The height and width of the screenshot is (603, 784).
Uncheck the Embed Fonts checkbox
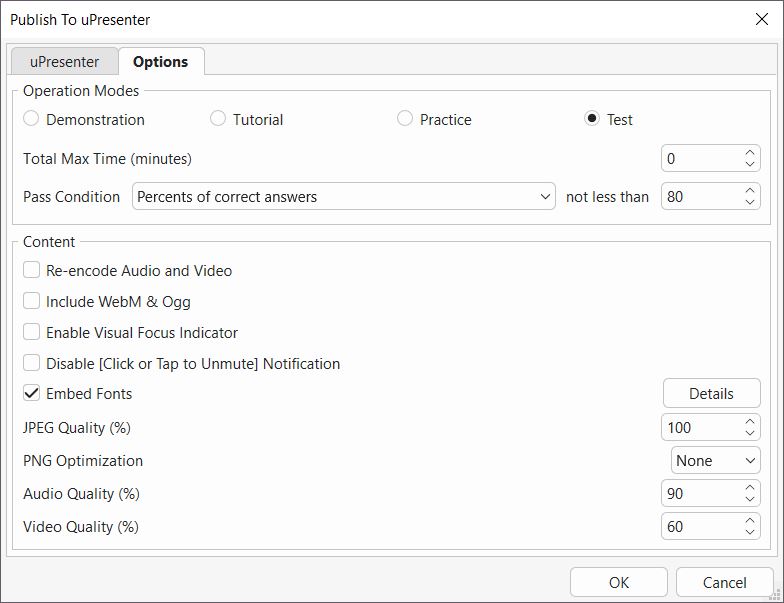click(x=32, y=394)
